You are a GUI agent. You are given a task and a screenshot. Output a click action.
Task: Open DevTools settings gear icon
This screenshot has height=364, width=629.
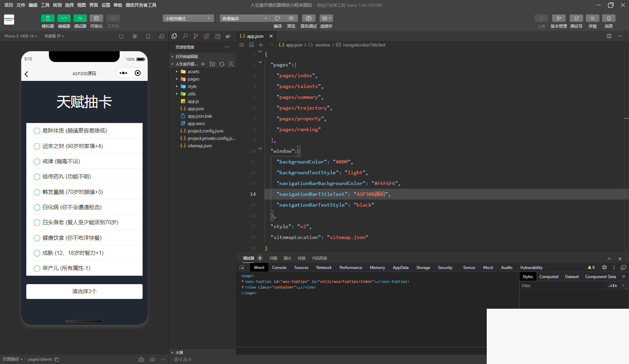click(x=604, y=267)
